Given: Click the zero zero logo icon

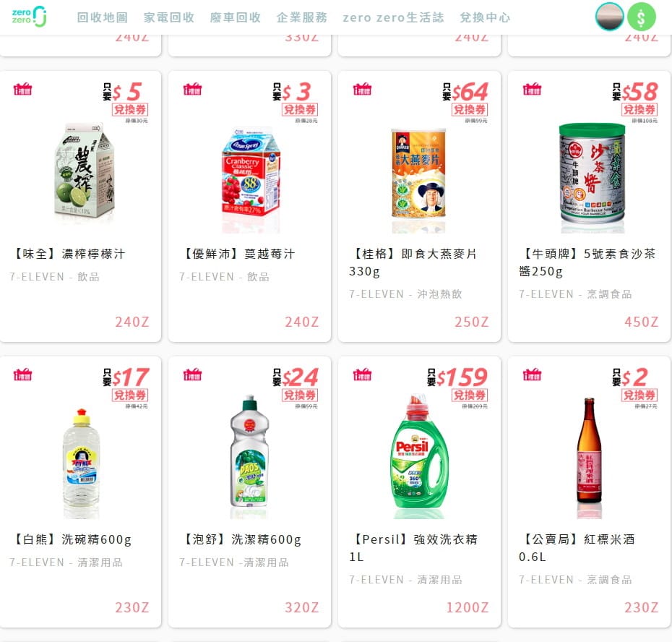Looking at the screenshot, I should (x=29, y=17).
